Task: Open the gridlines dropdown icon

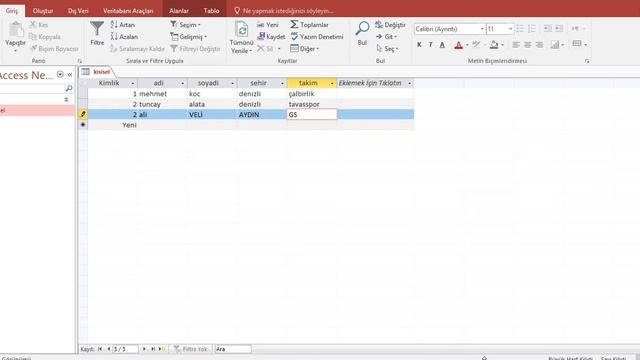Action: click(557, 44)
